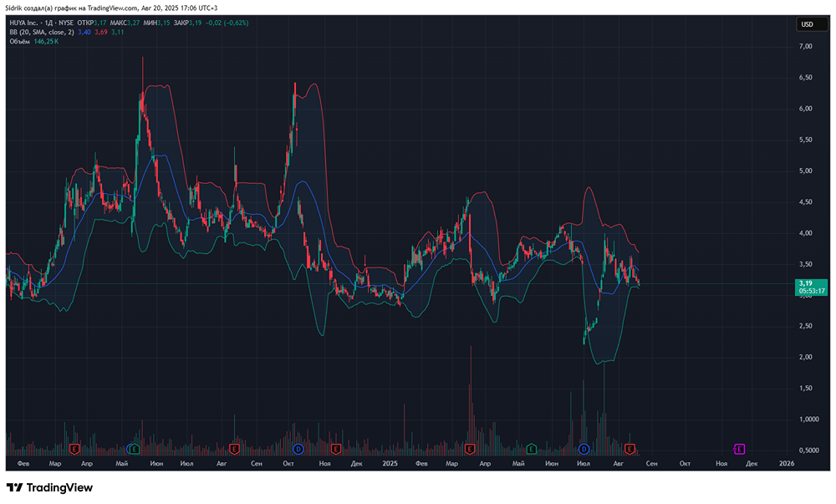836x504 pixels.
Task: Click the green 3,19 current price label
Action: 811,288
